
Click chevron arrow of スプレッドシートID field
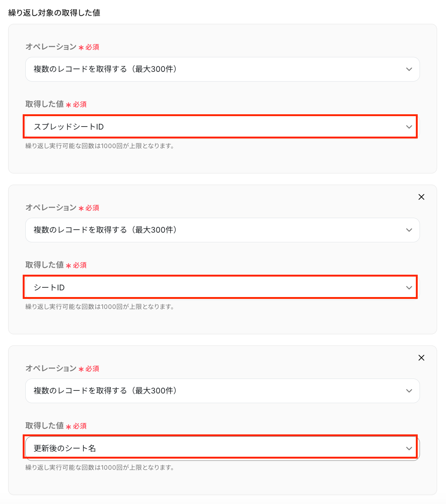409,127
